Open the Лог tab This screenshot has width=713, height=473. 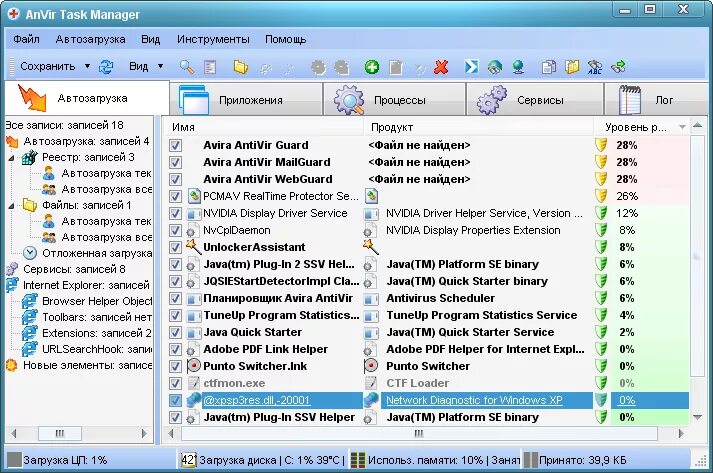click(655, 100)
